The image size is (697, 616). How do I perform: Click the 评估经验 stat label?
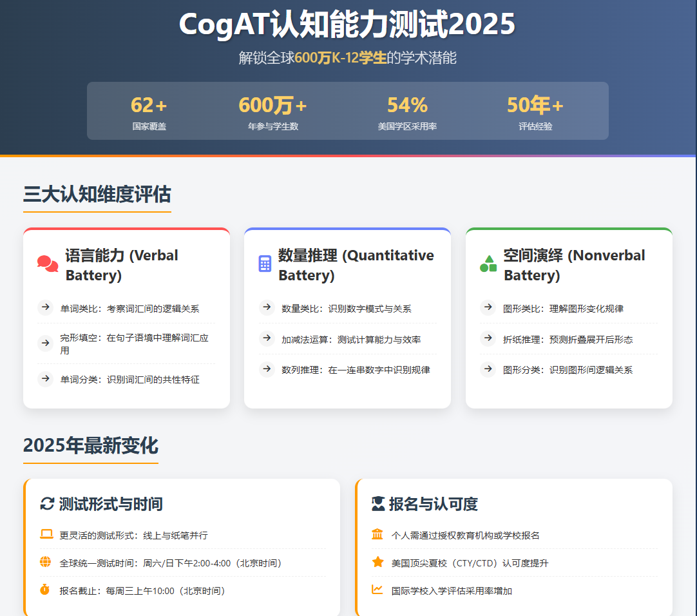535,126
